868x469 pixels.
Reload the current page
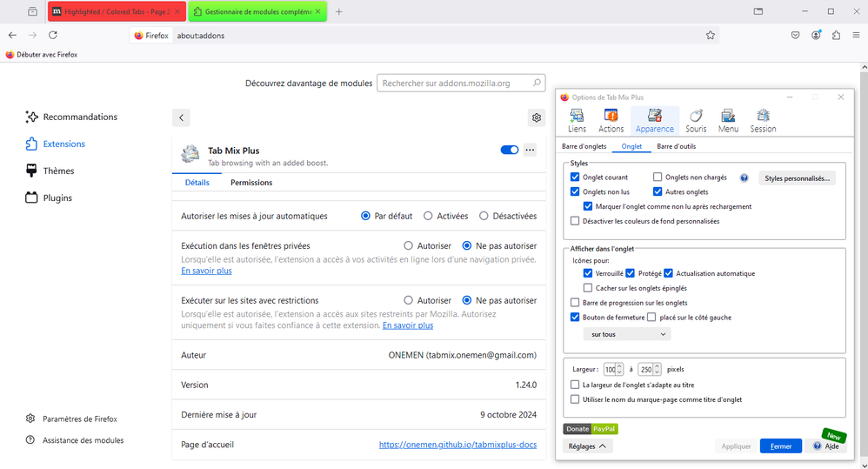click(x=52, y=36)
